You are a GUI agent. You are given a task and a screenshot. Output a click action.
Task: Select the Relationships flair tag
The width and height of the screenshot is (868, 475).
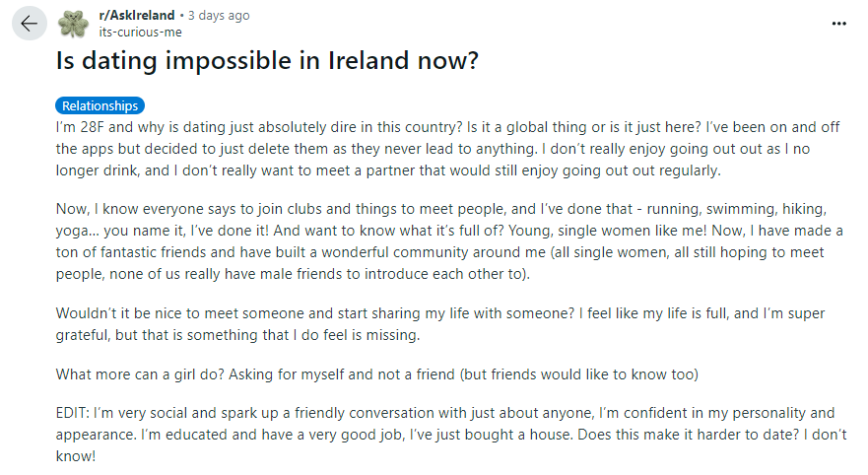pyautogui.click(x=100, y=105)
